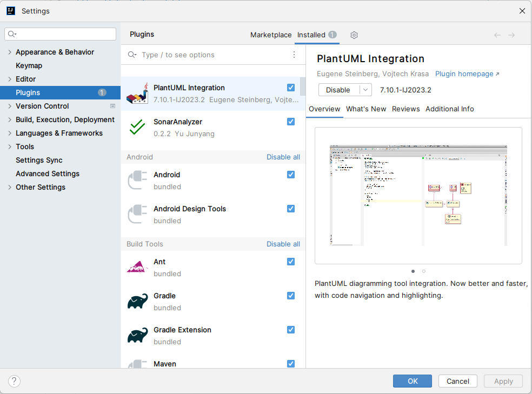Open the plugin list three-dot options menu
Image resolution: width=532 pixels, height=394 pixels.
click(294, 55)
